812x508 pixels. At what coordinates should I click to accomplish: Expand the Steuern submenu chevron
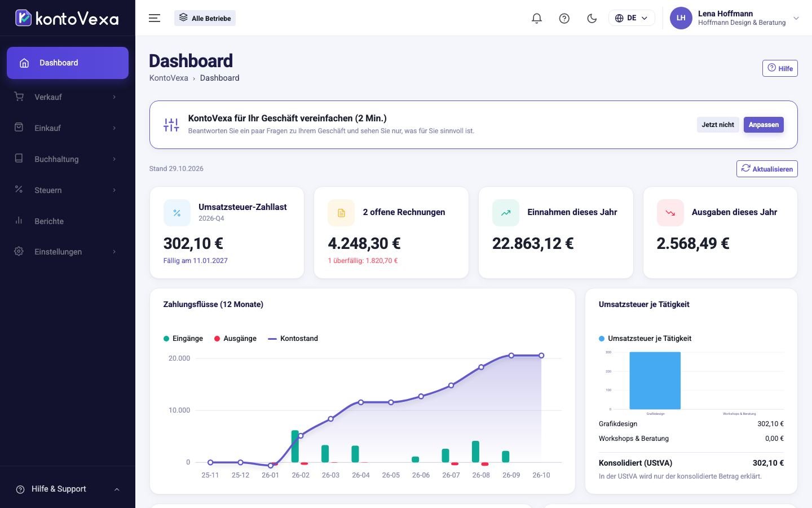tap(114, 190)
